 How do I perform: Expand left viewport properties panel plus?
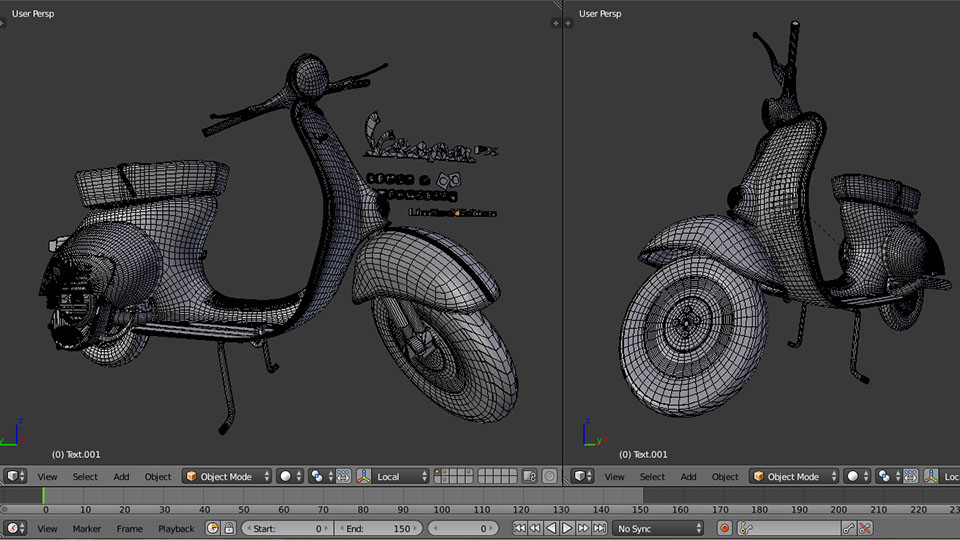pos(556,23)
